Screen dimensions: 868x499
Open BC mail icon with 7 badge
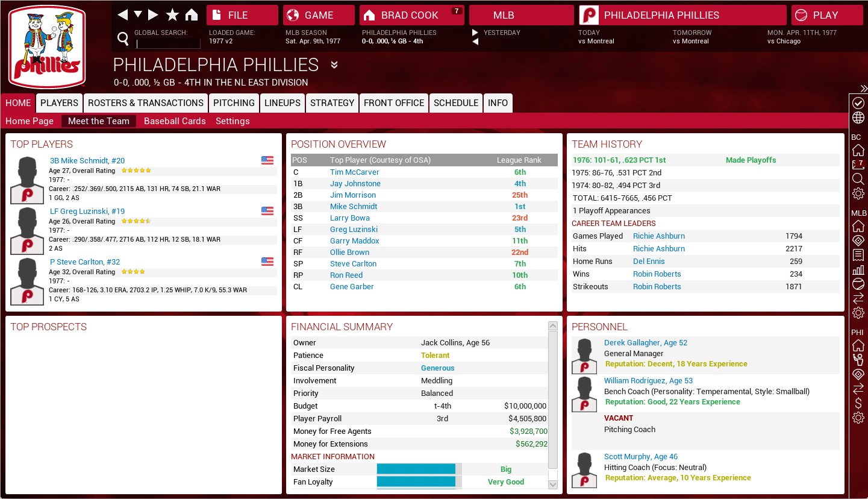[858, 165]
